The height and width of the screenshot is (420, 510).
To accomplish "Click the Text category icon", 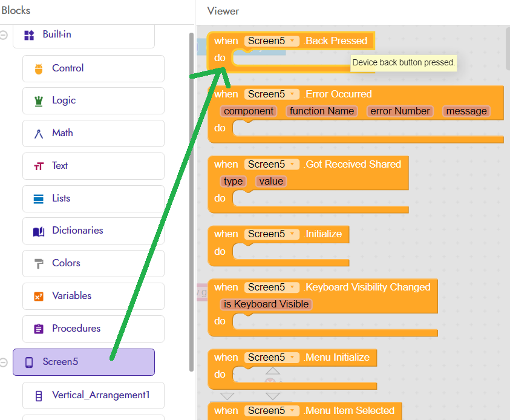I will point(39,166).
